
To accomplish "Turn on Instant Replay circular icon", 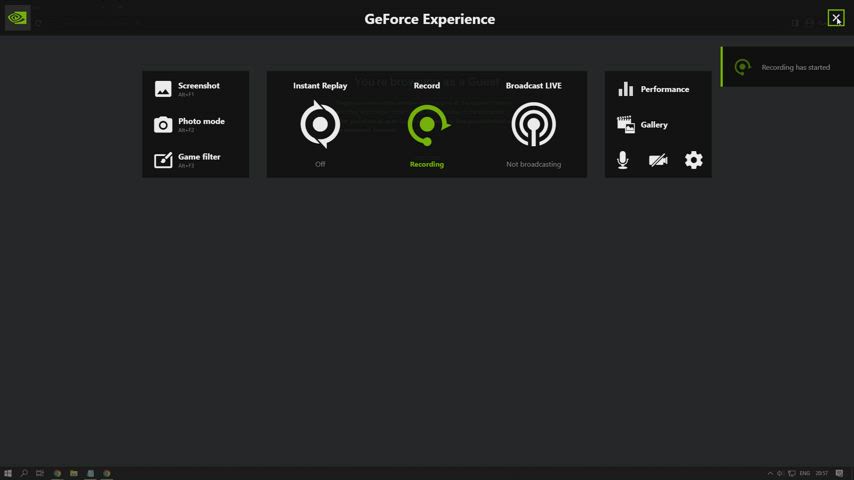I will [320, 125].
